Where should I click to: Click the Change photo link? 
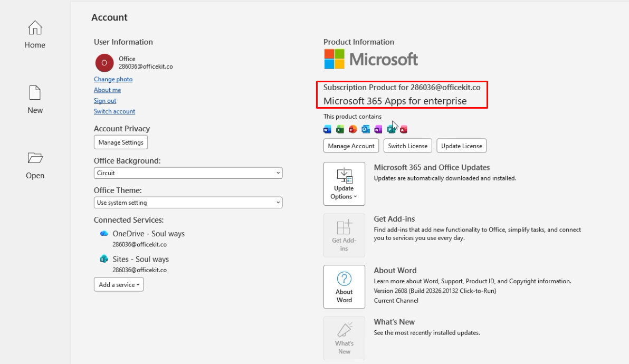[113, 79]
